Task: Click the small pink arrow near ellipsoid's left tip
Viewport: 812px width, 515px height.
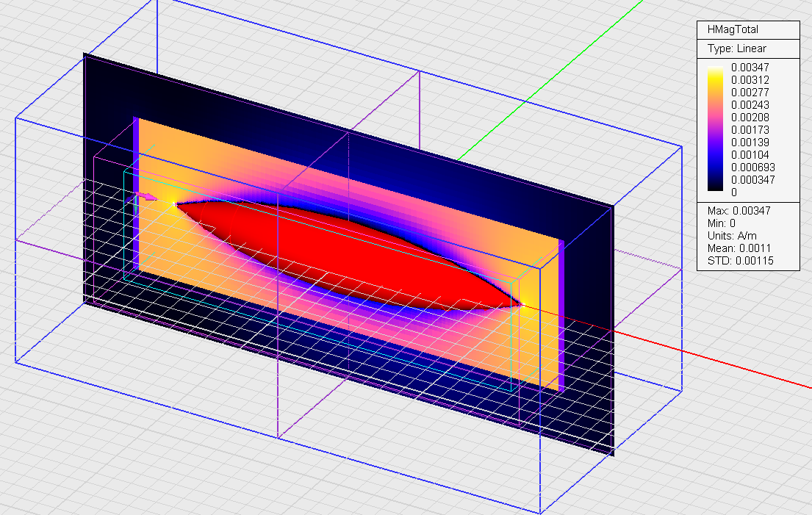Action: [147, 197]
